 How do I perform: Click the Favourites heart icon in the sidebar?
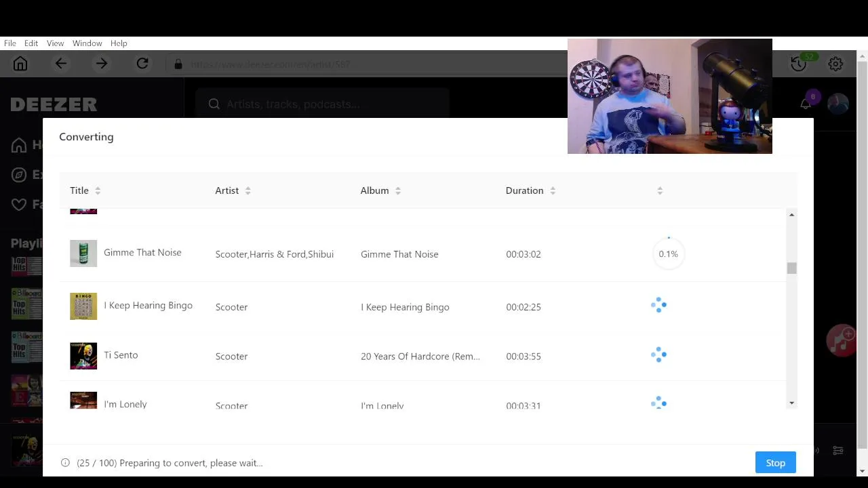click(x=19, y=205)
